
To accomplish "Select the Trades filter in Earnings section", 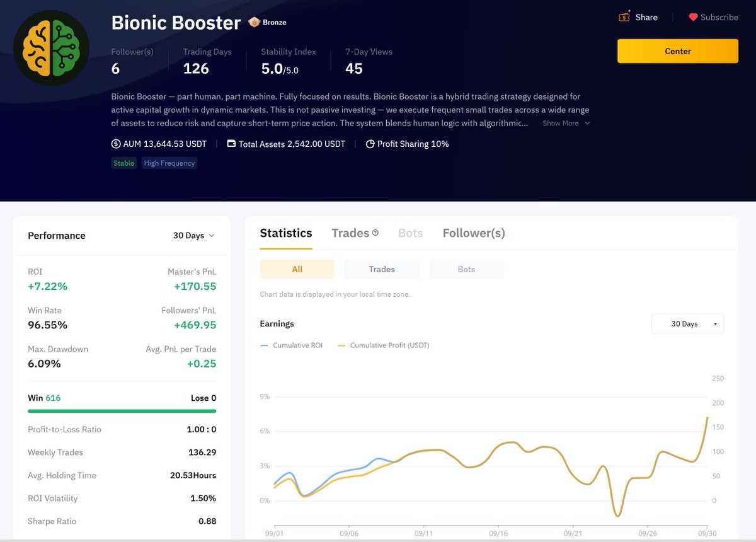I will tap(381, 269).
